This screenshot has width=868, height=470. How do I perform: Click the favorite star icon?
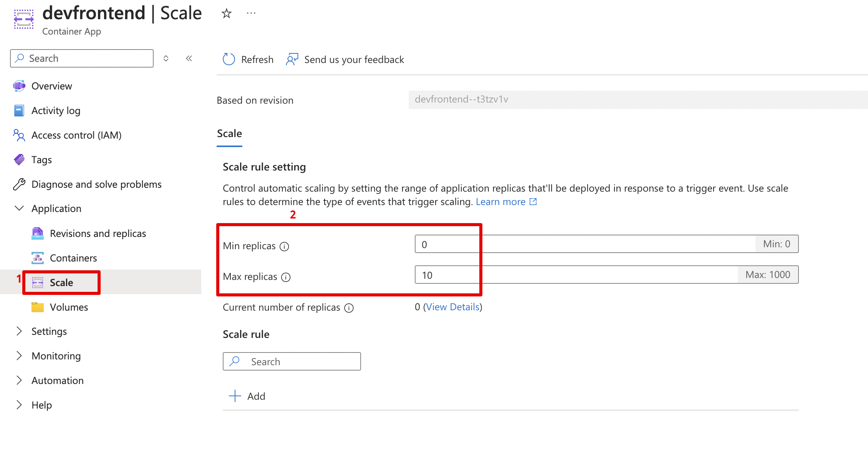pyautogui.click(x=227, y=13)
